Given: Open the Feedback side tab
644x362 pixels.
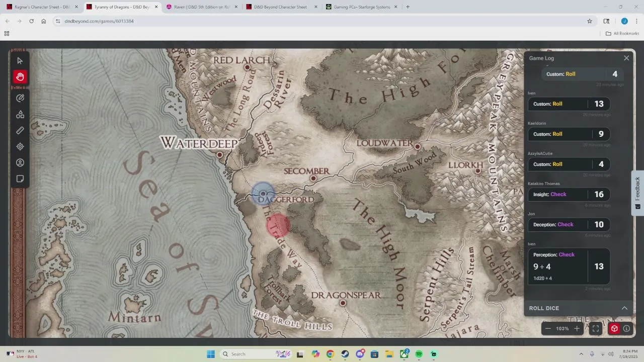Looking at the screenshot, I should pyautogui.click(x=637, y=193).
